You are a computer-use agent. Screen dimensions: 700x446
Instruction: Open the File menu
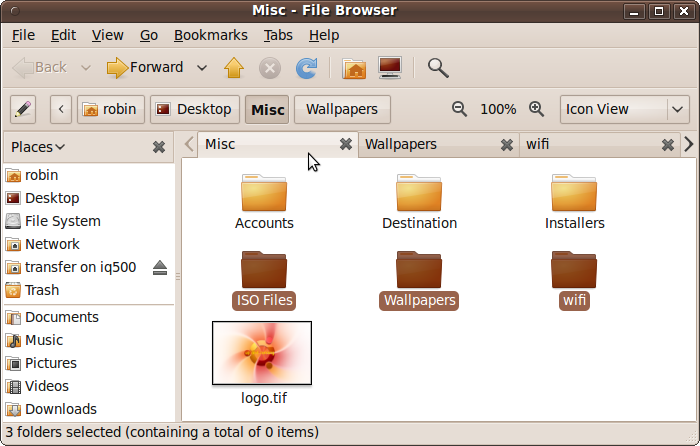(23, 35)
